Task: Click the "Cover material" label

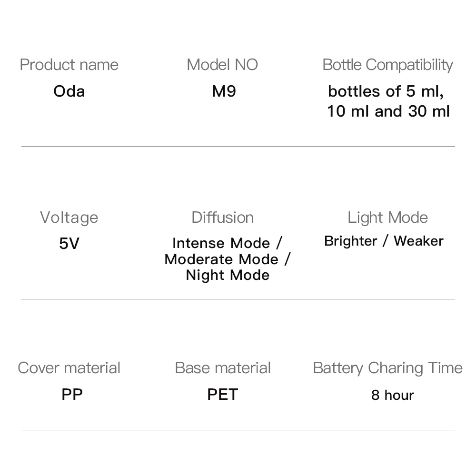Action: coord(69,368)
